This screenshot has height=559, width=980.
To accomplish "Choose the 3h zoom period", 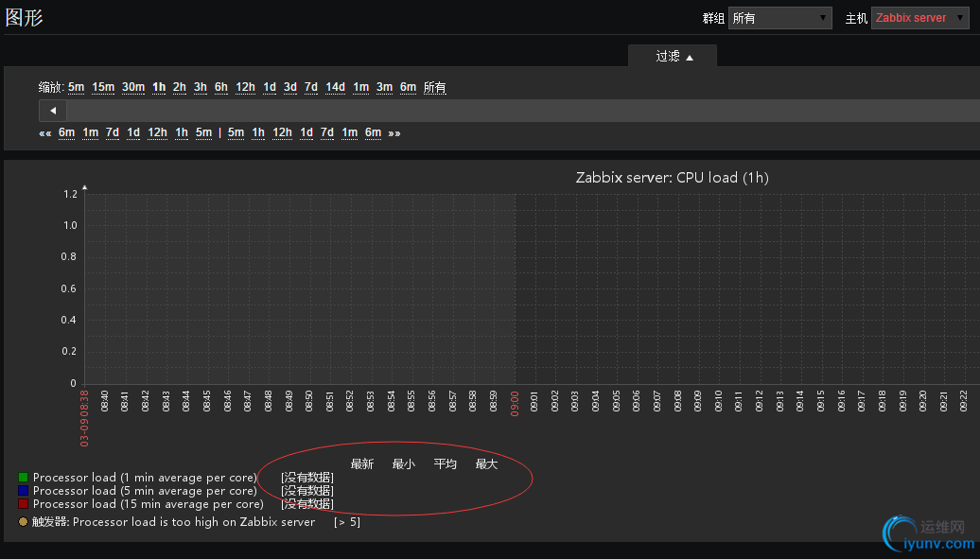I will tap(200, 87).
